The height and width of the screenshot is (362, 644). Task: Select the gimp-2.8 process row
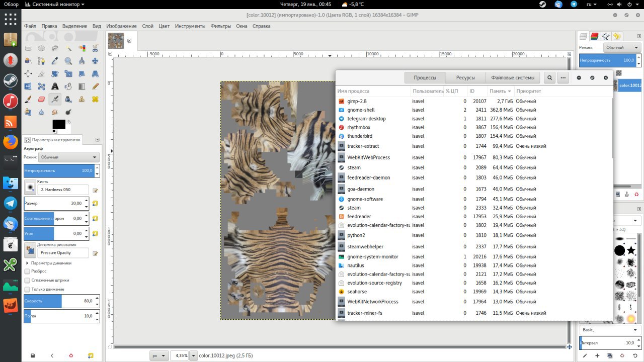[474, 101]
